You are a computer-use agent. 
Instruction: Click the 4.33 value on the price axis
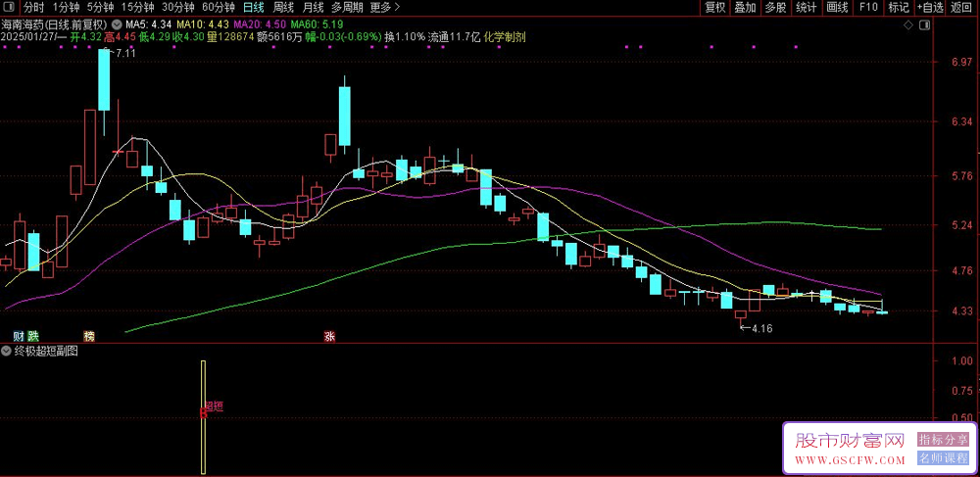coord(963,310)
